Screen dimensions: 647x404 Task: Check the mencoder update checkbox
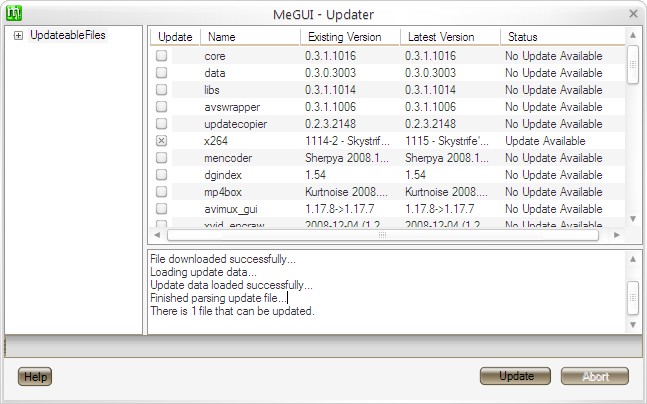click(161, 158)
